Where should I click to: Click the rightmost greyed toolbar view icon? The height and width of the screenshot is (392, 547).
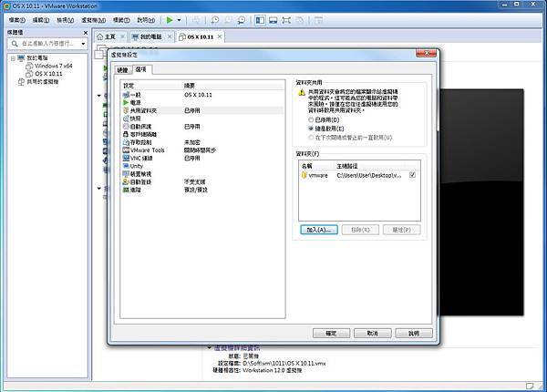[x=318, y=20]
